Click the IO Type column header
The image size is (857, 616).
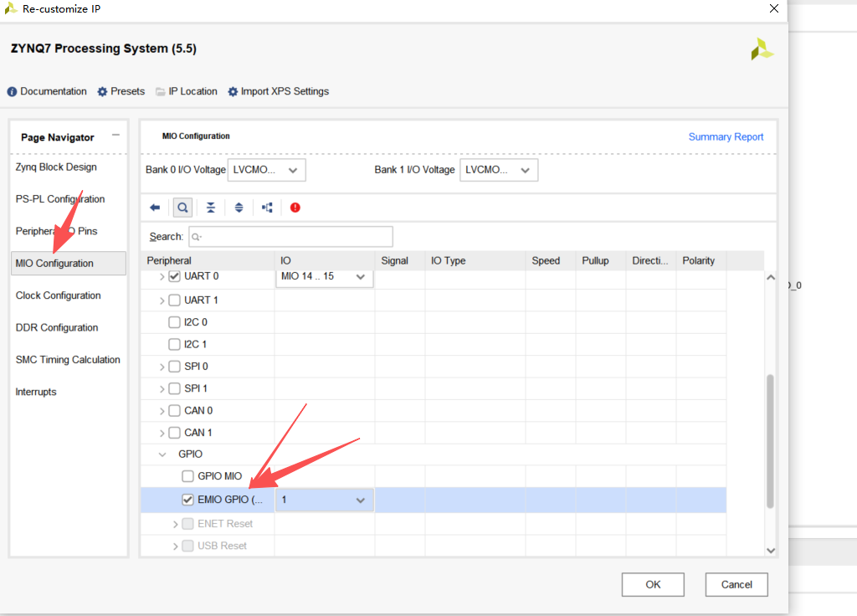pos(475,261)
